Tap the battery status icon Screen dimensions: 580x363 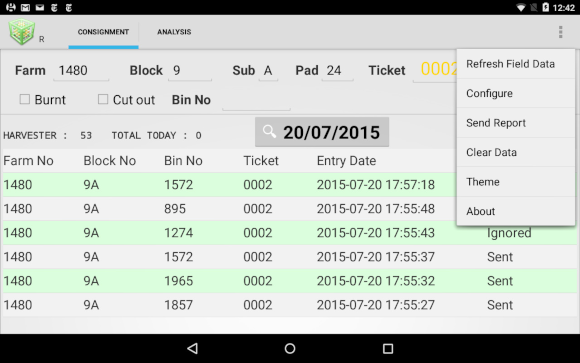[546, 7]
